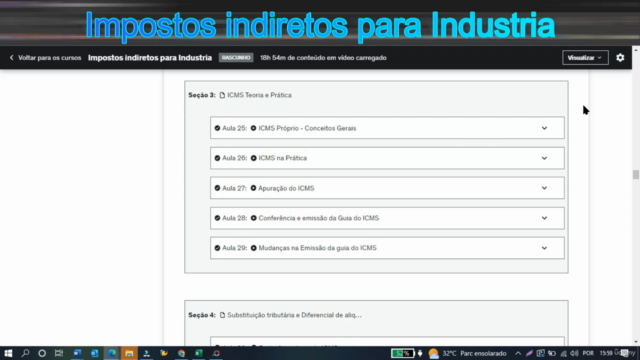Click the 15:59 taskbar clock

pos(606,353)
